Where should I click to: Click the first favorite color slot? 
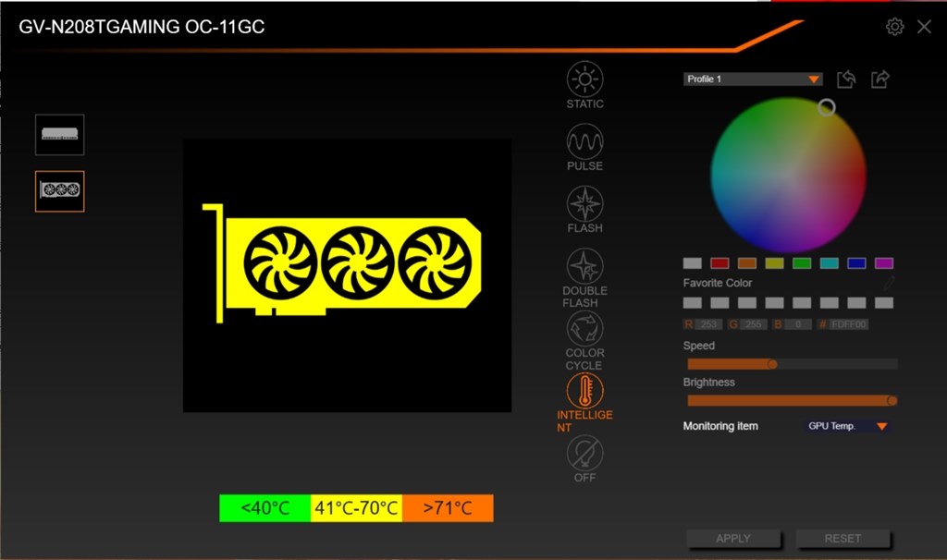[x=692, y=303]
